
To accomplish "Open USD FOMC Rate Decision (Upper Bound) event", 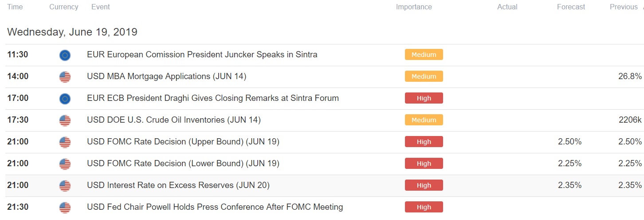I will 183,142.
